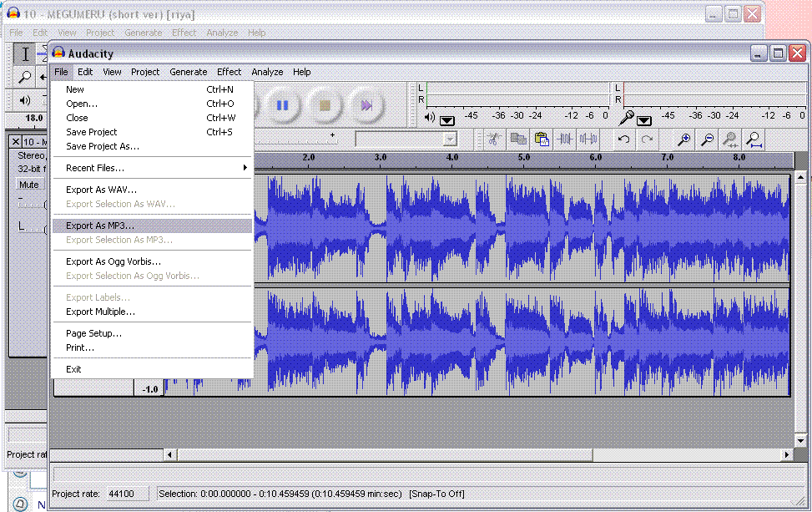
Task: Click the Paste clipboard icon
Action: (x=541, y=139)
